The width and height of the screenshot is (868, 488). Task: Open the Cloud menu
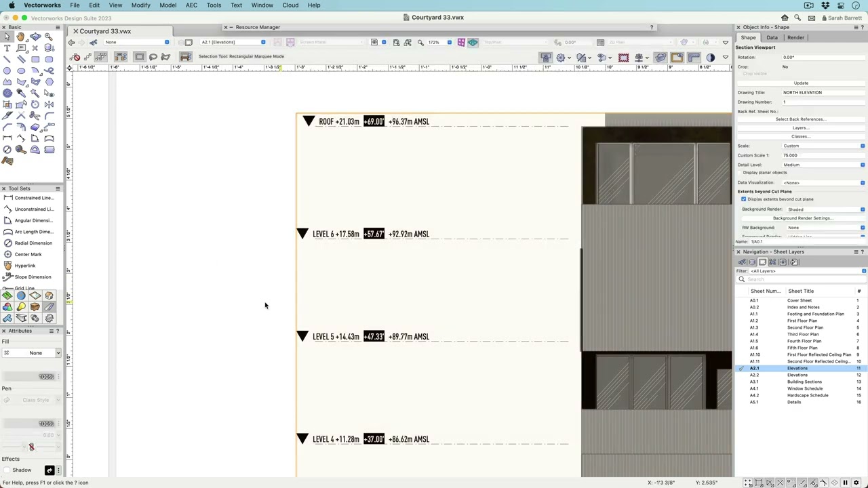pyautogui.click(x=290, y=5)
